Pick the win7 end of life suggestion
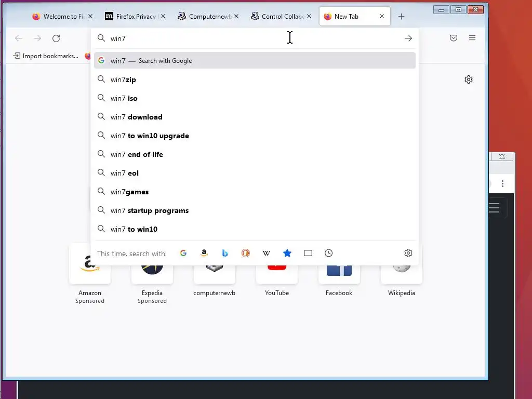532x399 pixels. [x=255, y=154]
